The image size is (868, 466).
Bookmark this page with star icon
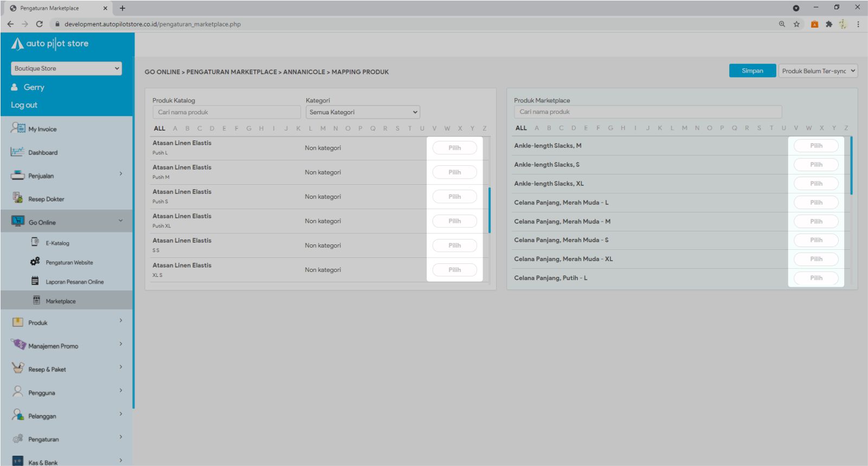tap(796, 24)
